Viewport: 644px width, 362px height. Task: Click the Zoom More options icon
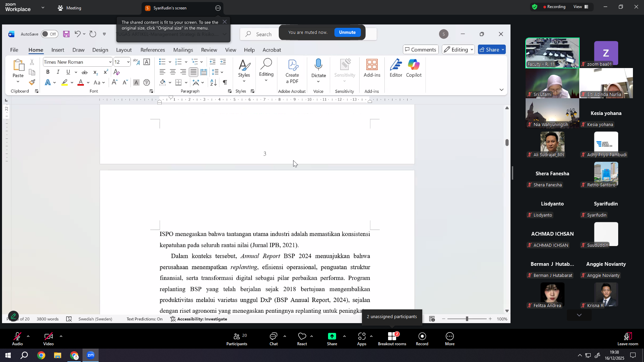coord(450,339)
